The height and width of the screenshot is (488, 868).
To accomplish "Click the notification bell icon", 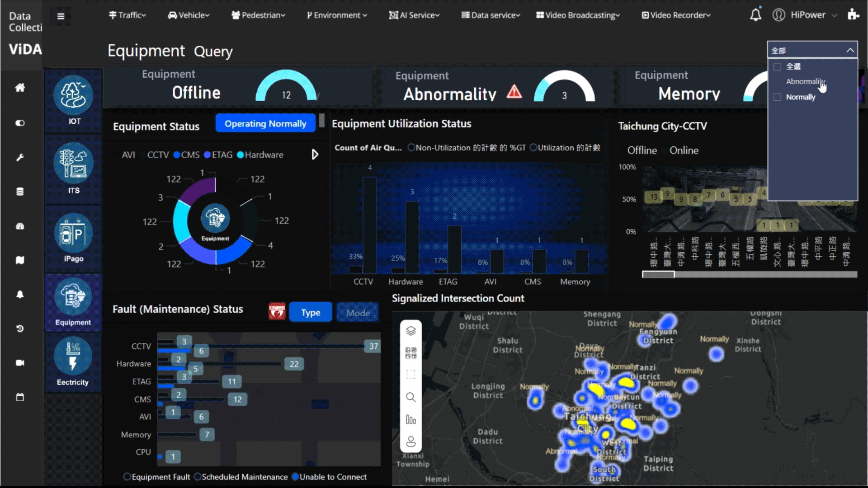I will pos(755,15).
